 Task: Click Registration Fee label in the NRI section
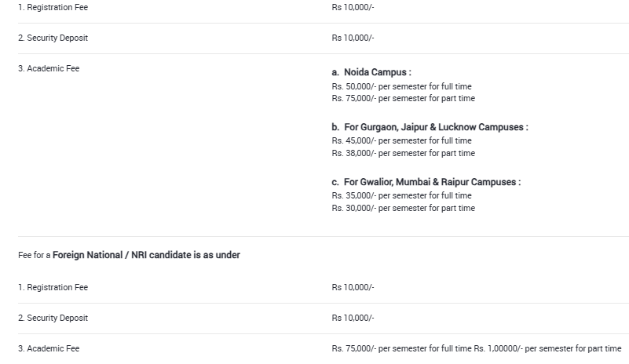[53, 287]
